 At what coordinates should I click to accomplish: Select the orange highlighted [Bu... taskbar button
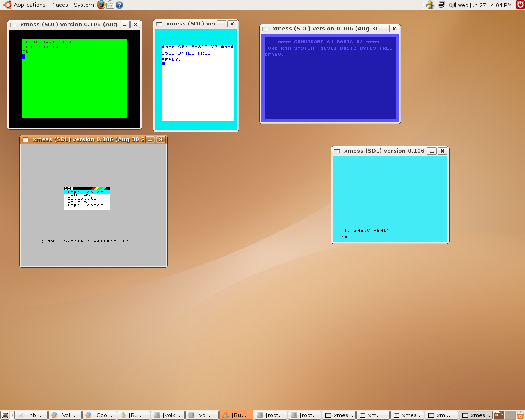(236, 415)
